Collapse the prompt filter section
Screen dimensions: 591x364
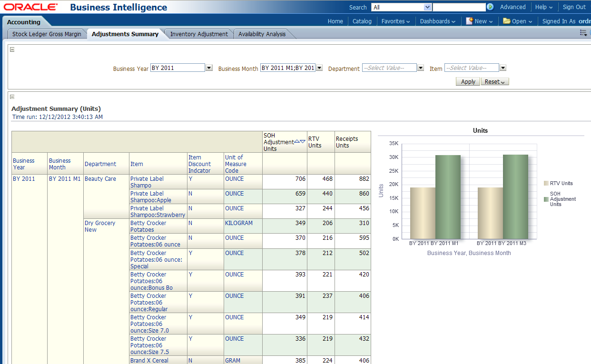[12, 49]
